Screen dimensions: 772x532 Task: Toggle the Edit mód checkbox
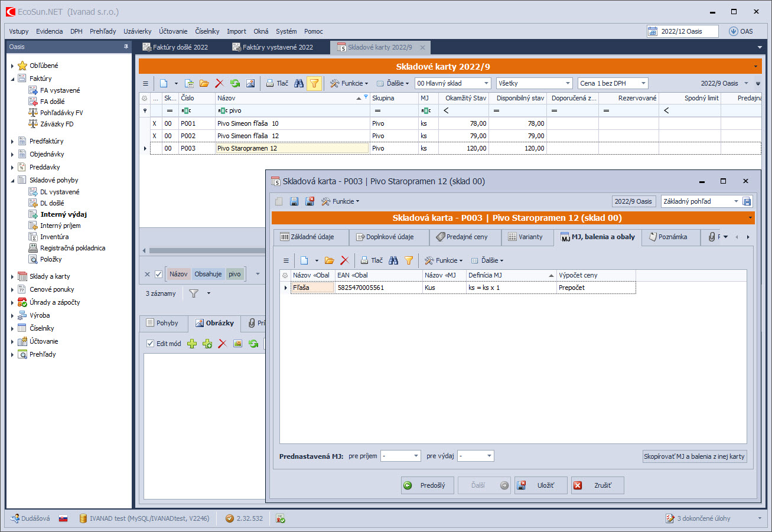(150, 344)
